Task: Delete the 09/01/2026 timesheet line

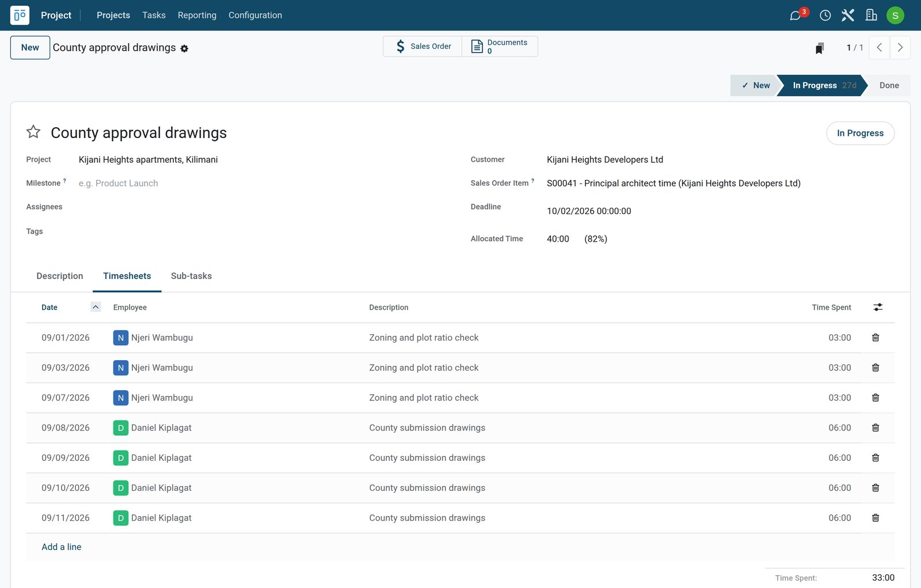Action: pos(876,338)
